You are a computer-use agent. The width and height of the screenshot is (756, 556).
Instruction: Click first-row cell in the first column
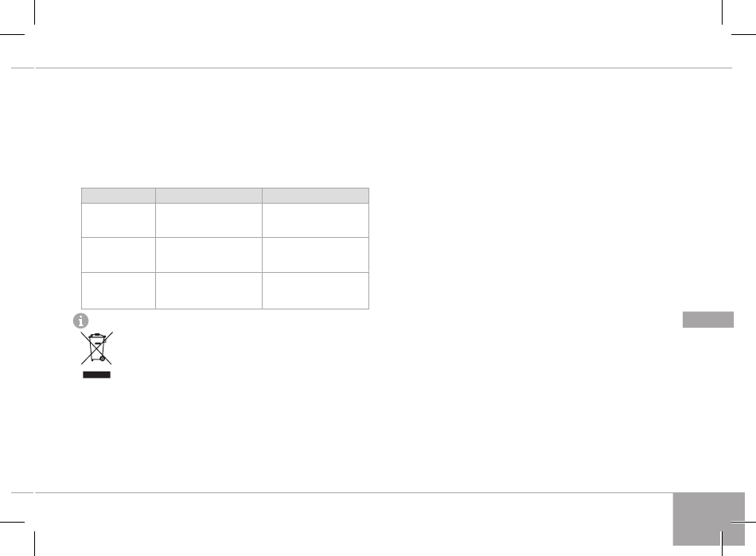119,220
